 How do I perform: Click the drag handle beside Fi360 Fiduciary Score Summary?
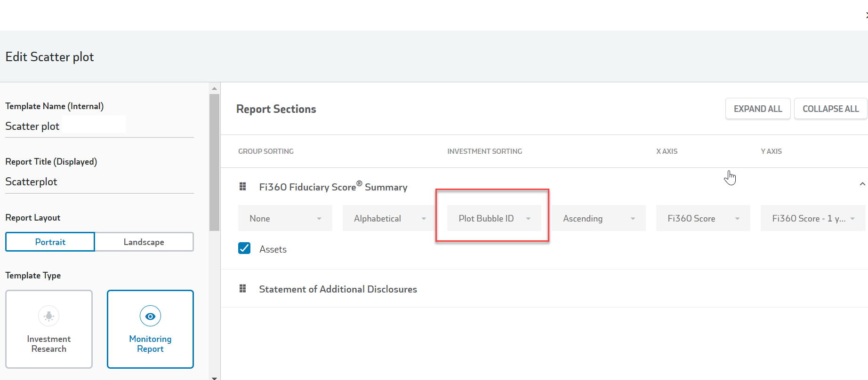pos(243,187)
